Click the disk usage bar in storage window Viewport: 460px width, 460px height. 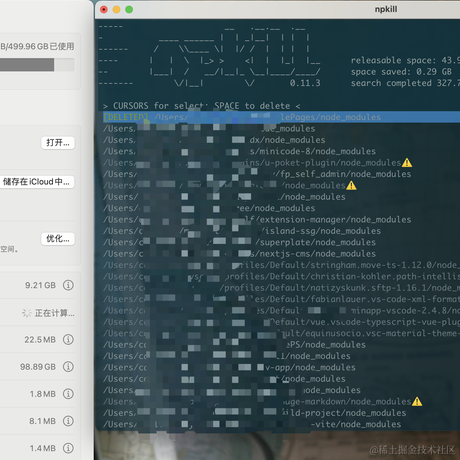tap(37, 65)
